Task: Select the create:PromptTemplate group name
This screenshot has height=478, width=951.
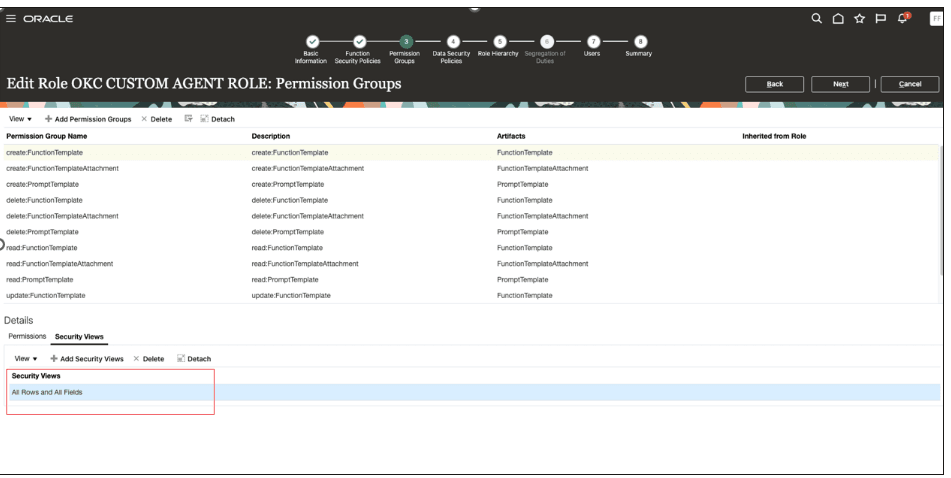Action: coord(42,184)
